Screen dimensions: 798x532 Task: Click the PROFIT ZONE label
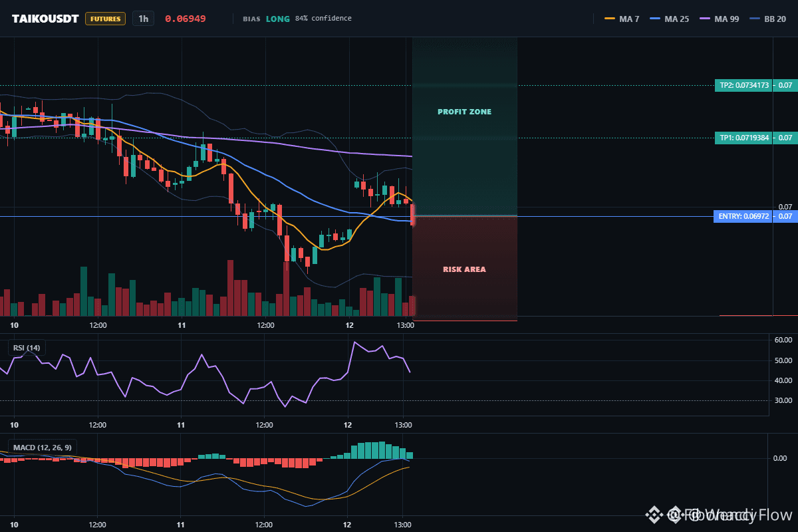tap(464, 112)
